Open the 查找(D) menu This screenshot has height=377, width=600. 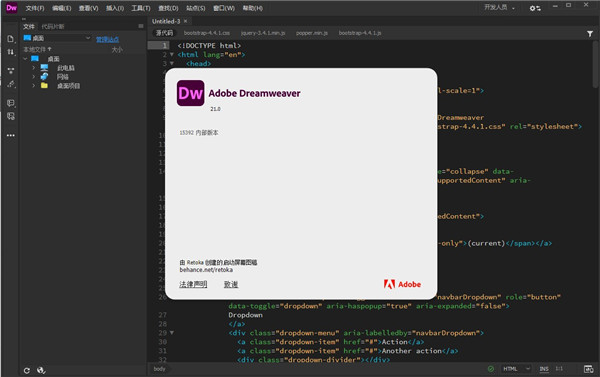[168, 8]
